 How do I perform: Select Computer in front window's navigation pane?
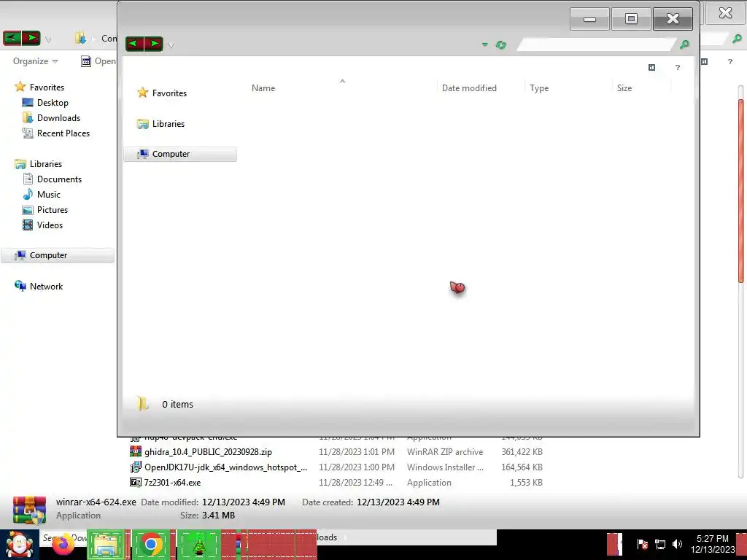[180, 154]
